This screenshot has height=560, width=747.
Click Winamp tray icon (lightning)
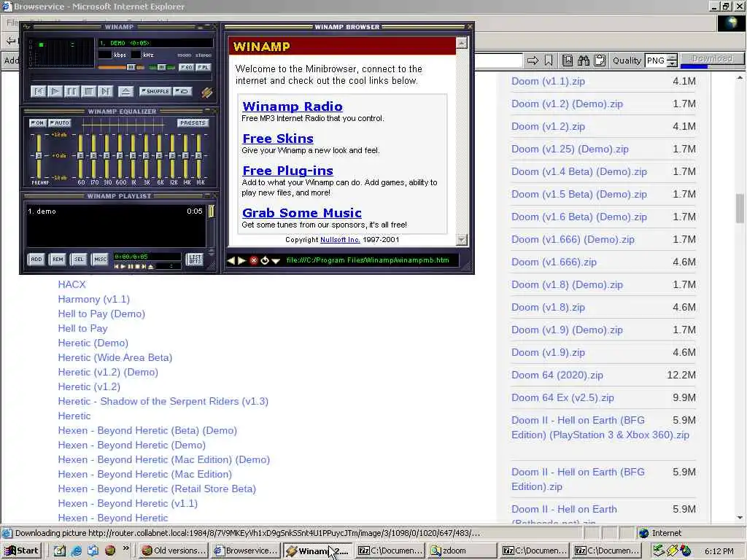pyautogui.click(x=672, y=551)
